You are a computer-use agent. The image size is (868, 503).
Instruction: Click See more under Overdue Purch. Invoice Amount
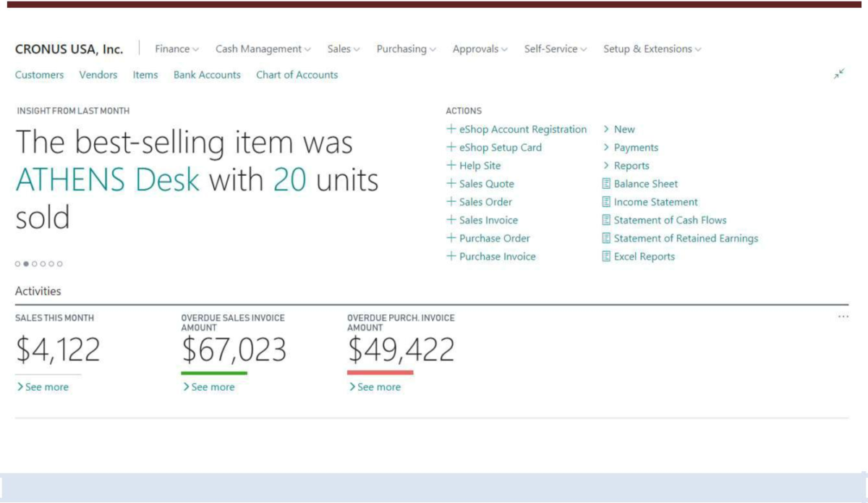pyautogui.click(x=375, y=387)
